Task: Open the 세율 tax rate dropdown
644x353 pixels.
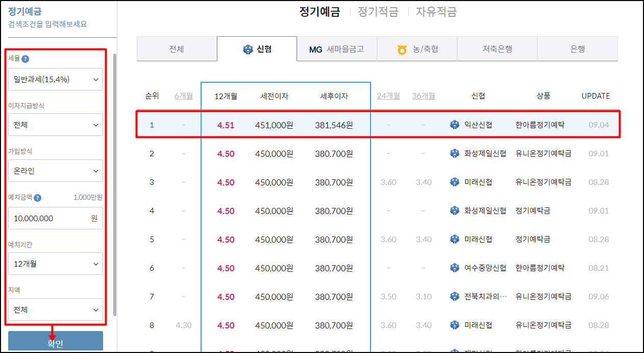Action: pos(55,79)
